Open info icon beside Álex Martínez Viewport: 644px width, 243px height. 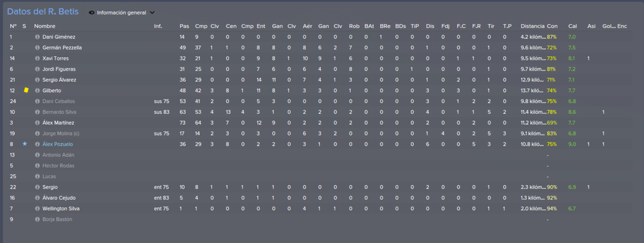(x=37, y=123)
